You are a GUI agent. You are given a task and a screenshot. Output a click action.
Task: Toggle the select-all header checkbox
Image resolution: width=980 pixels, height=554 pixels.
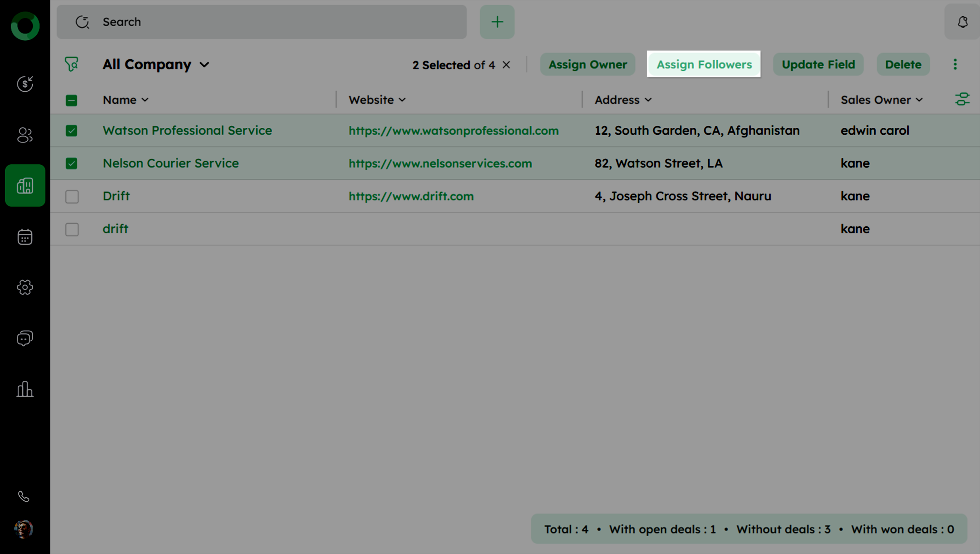coord(72,100)
